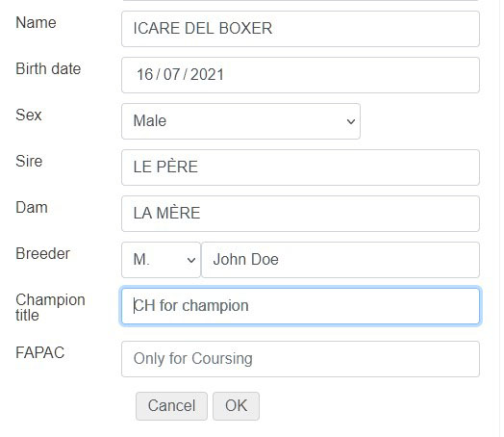Select the month value 07 in Birth date
Image resolution: width=504 pixels, height=437 pixels.
pyautogui.click(x=171, y=75)
